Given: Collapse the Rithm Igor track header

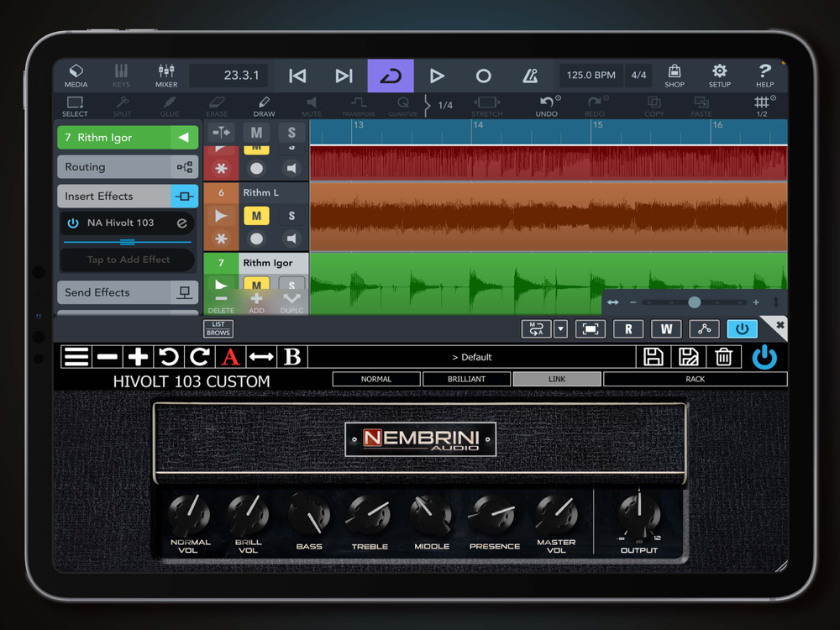Looking at the screenshot, I should 184,138.
